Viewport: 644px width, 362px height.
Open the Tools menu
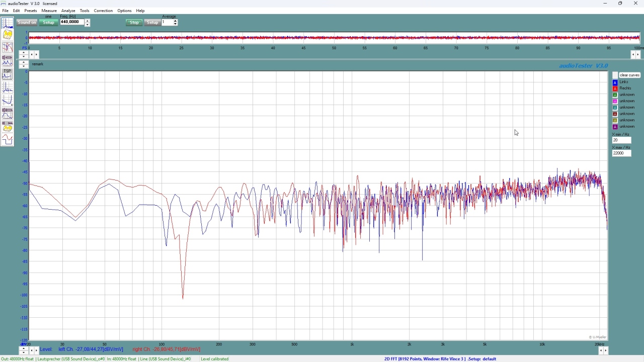(x=85, y=11)
